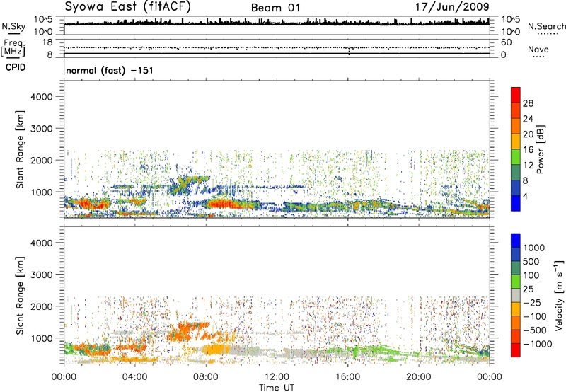Click '1000' on velocity panel range axis
The image size is (566, 392).
click(x=41, y=339)
